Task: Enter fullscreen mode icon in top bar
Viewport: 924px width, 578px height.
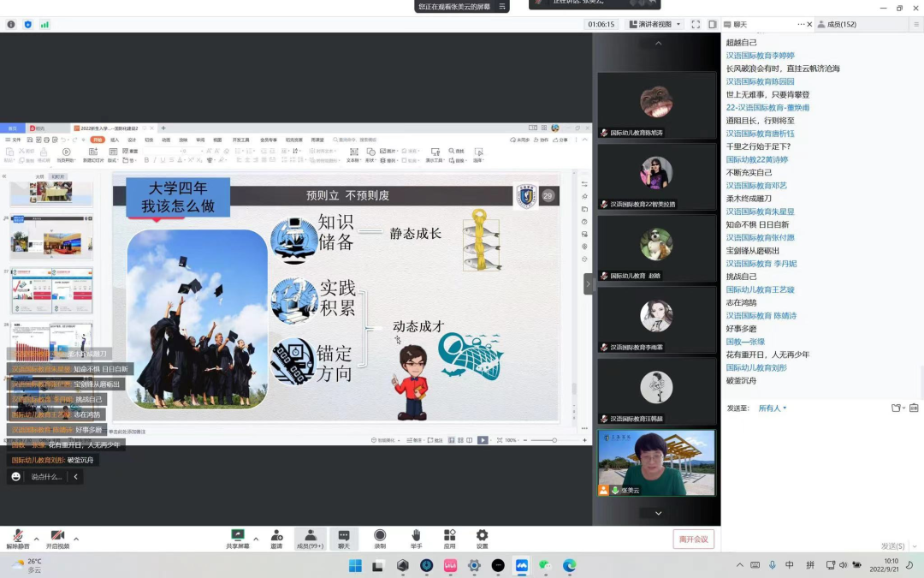Action: 695,25
